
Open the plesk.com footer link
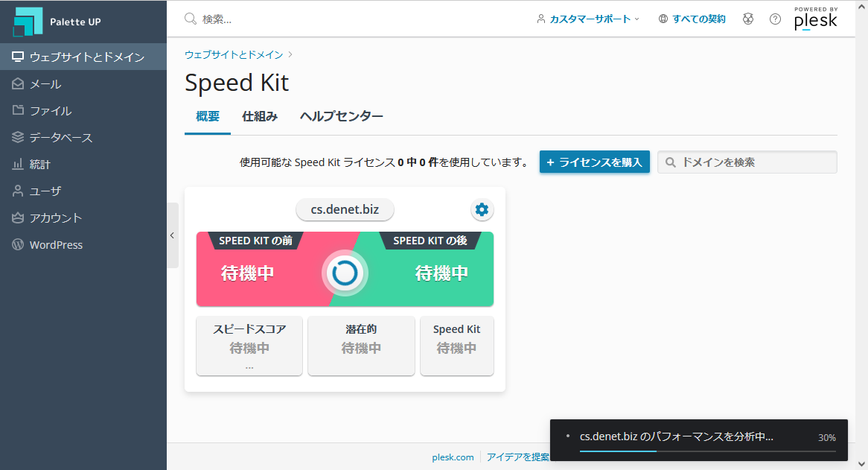coord(453,457)
